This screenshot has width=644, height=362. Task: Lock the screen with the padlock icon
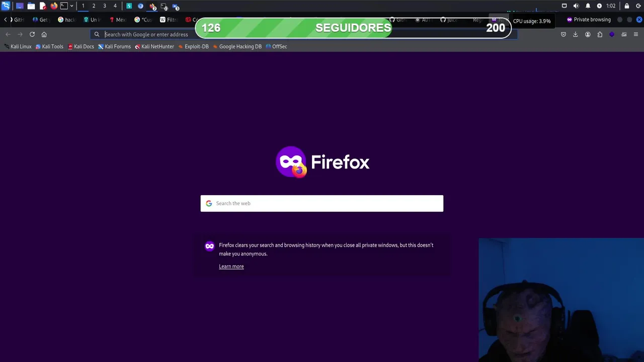(627, 6)
